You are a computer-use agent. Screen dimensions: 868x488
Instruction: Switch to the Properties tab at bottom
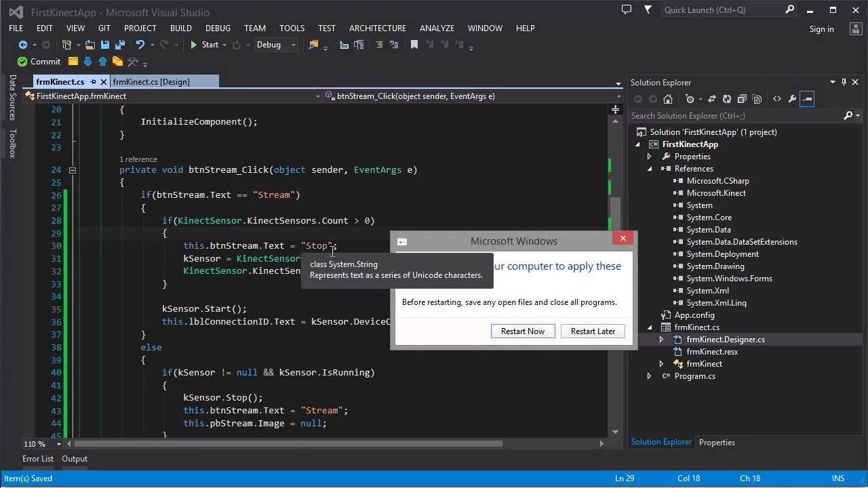point(717,443)
